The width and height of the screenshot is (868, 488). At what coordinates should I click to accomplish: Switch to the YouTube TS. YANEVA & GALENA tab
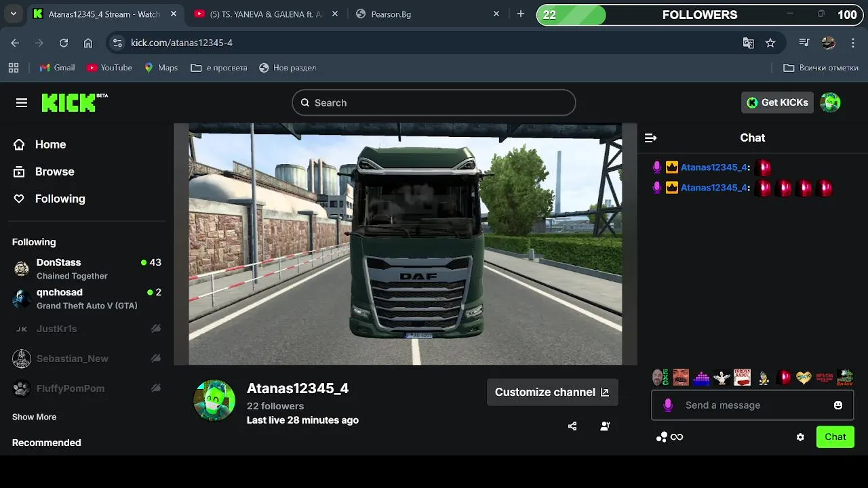tap(267, 14)
